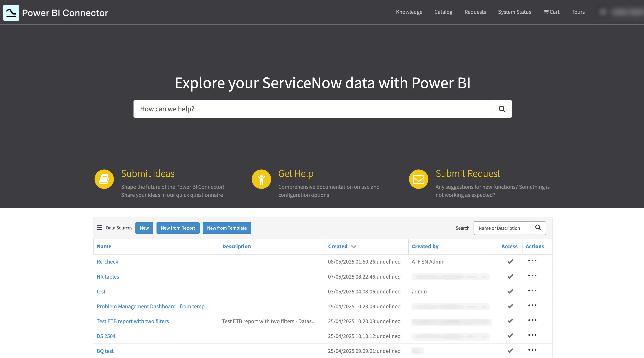Click the 'How can we help?' search field

point(312,109)
